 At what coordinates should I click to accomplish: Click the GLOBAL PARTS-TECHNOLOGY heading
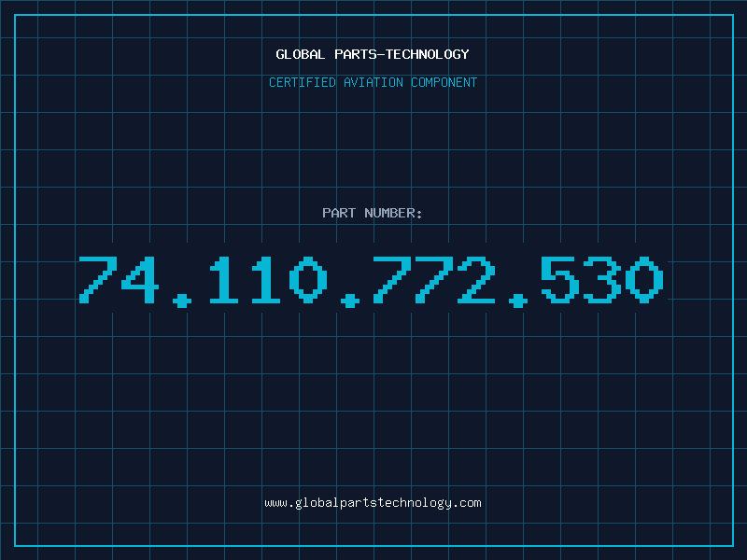click(x=373, y=54)
